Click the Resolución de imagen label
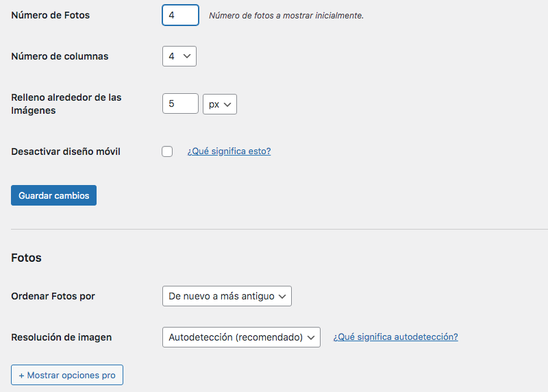This screenshot has height=392, width=548. coord(62,337)
